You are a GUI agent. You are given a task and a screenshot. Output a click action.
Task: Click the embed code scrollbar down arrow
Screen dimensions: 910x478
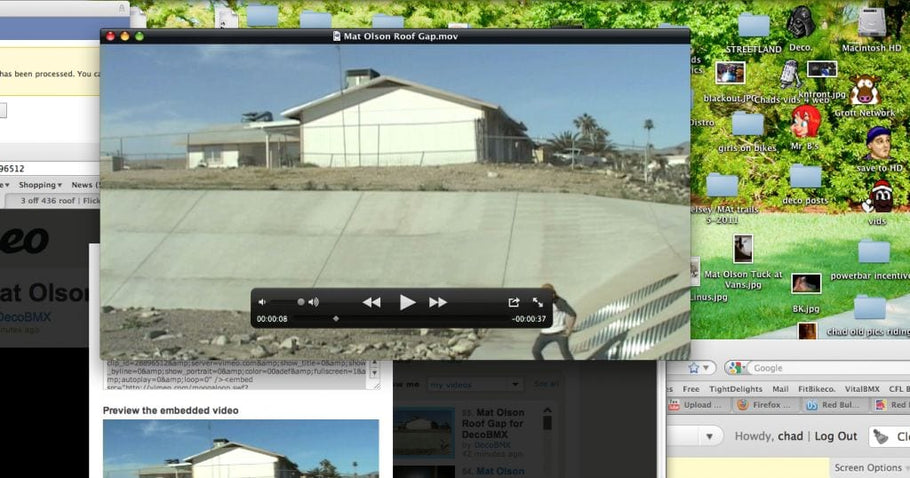pos(374,373)
